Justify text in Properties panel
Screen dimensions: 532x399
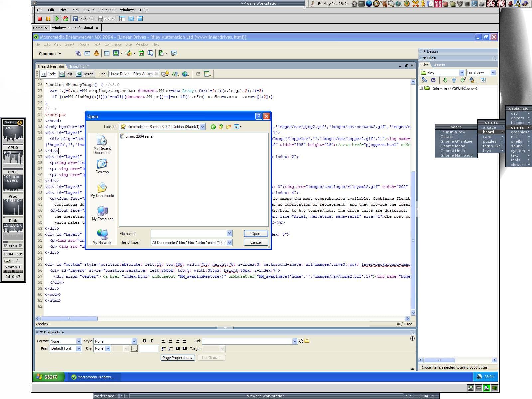coord(184,341)
